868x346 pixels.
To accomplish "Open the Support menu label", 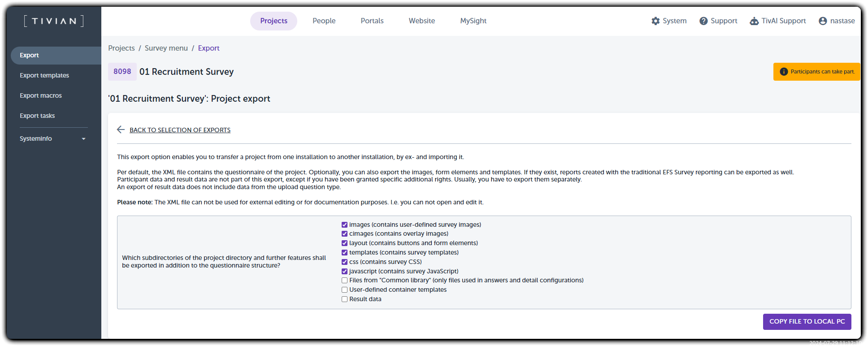I will tap(724, 21).
